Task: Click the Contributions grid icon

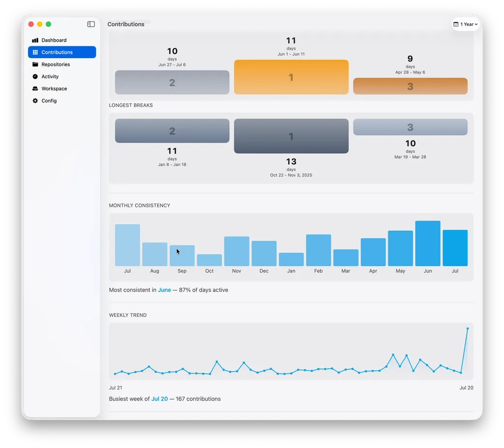Action: point(35,52)
